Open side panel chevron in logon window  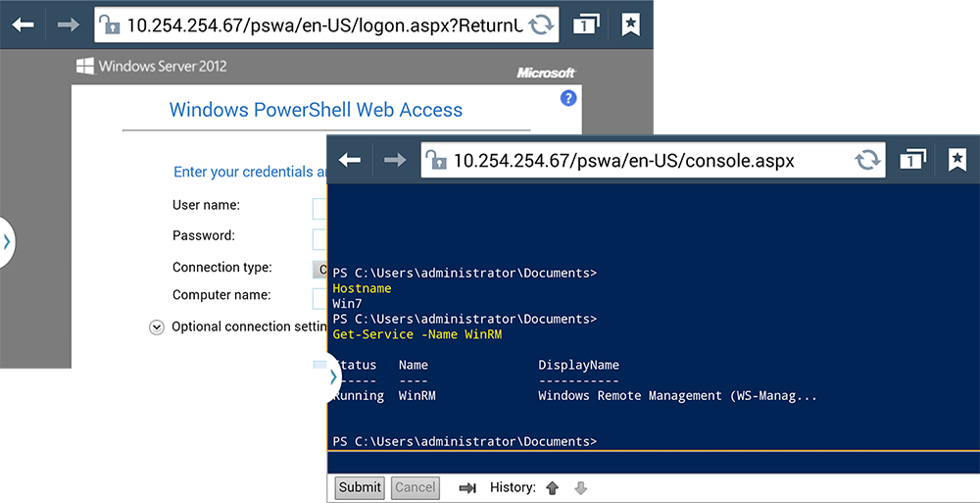click(6, 242)
